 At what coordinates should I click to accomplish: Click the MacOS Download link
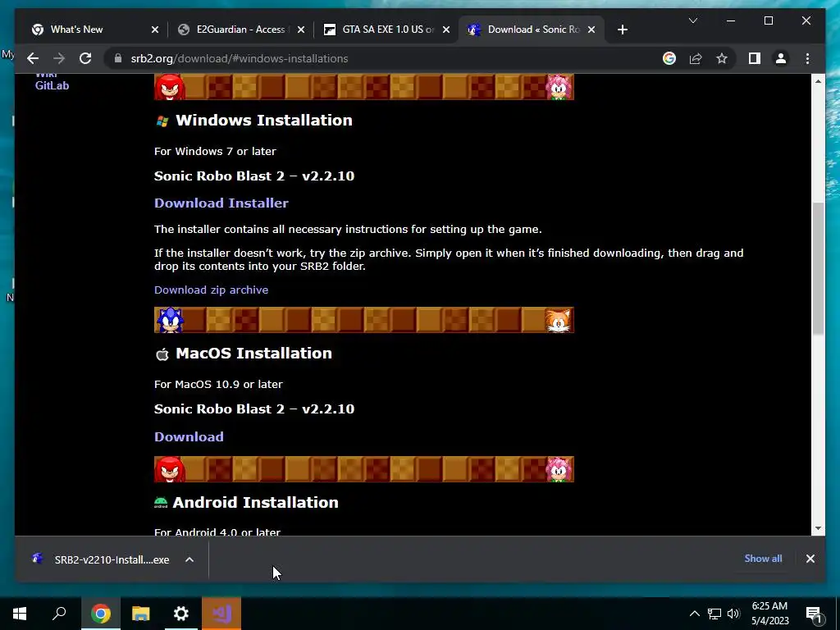click(x=189, y=436)
